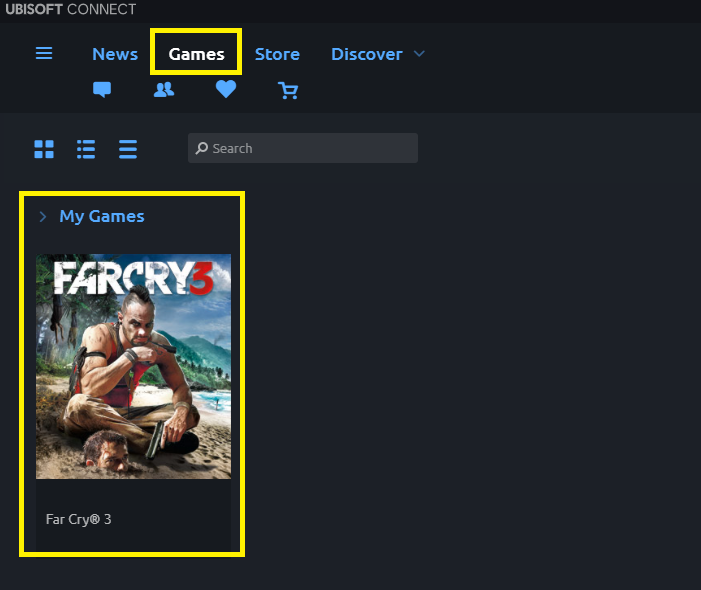Go to the News tab
The image size is (701, 590).
click(x=115, y=54)
